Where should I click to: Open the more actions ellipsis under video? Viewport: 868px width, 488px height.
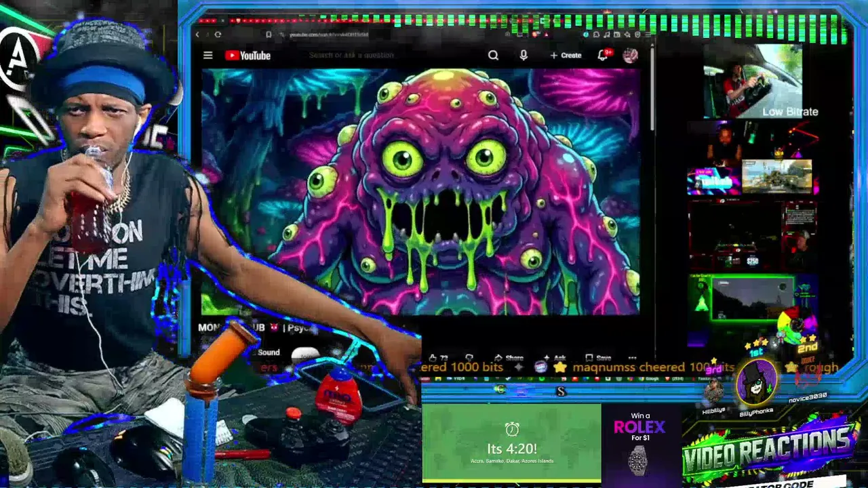632,358
